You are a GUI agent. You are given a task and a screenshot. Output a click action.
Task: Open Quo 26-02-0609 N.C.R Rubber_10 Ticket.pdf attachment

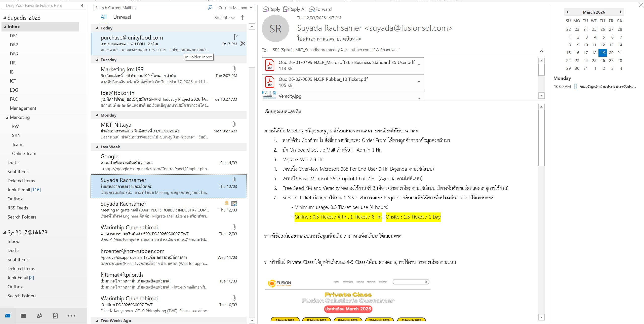coord(323,82)
